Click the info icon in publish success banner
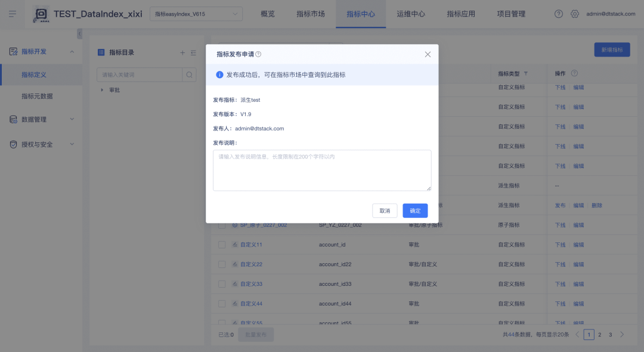The width and height of the screenshot is (644, 352). tap(219, 74)
